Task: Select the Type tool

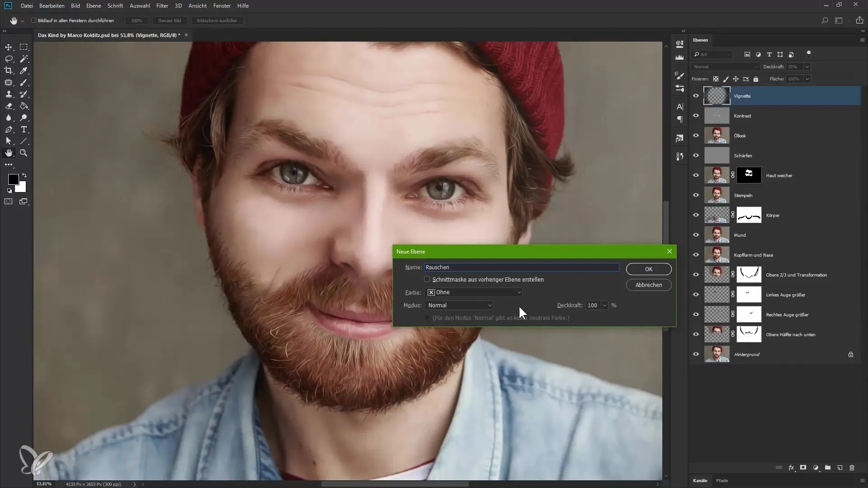Action: [x=24, y=130]
